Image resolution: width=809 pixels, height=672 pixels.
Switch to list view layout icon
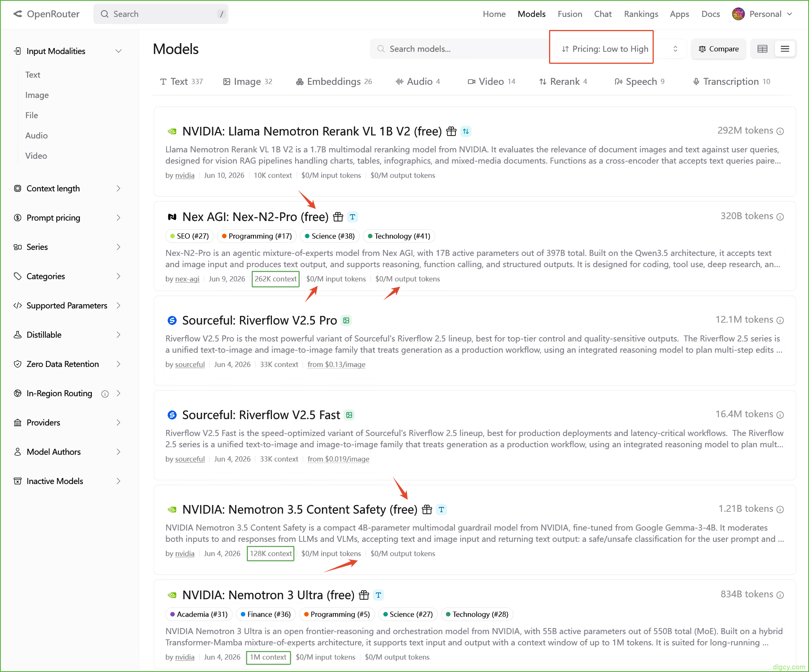pyautogui.click(x=785, y=49)
